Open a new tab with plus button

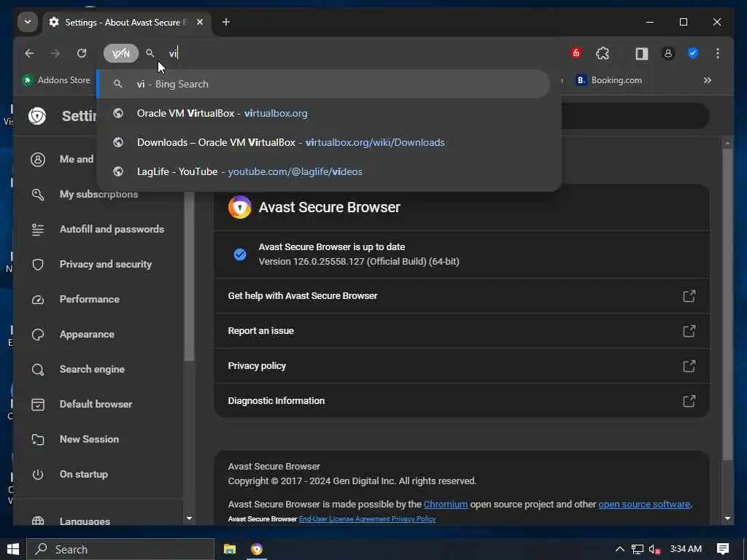[x=226, y=22]
